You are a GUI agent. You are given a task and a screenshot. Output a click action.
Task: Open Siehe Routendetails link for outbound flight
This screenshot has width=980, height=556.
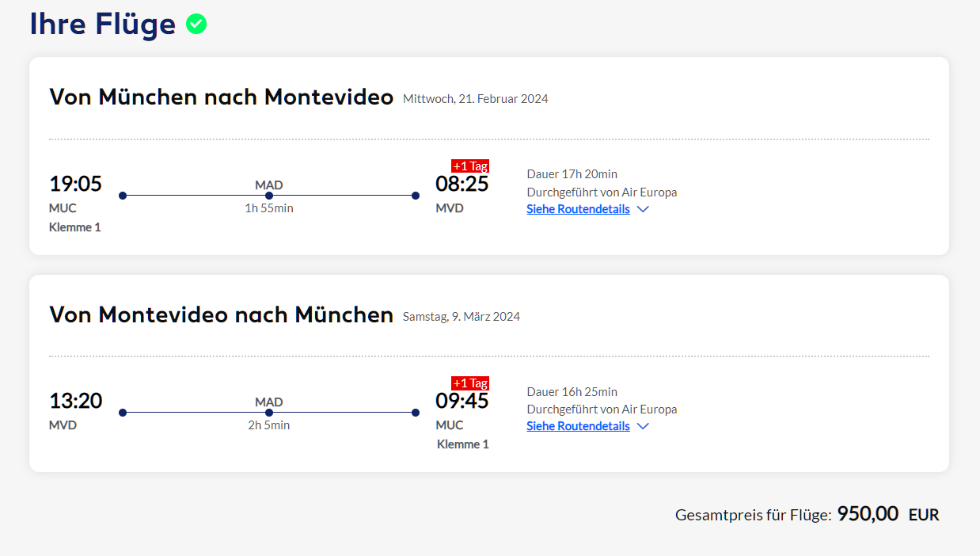[578, 209]
